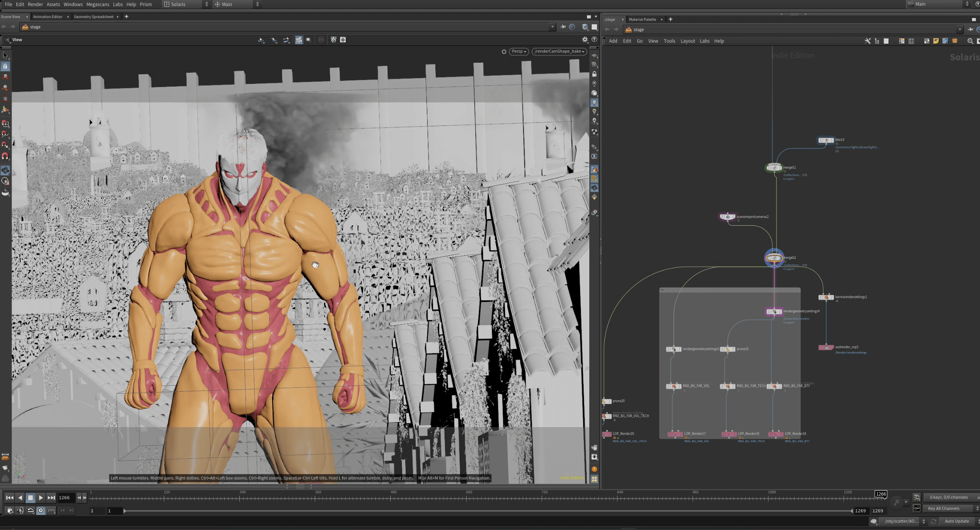Select the arrow Select tool in left toolbar
The image size is (980, 530).
(5, 56)
